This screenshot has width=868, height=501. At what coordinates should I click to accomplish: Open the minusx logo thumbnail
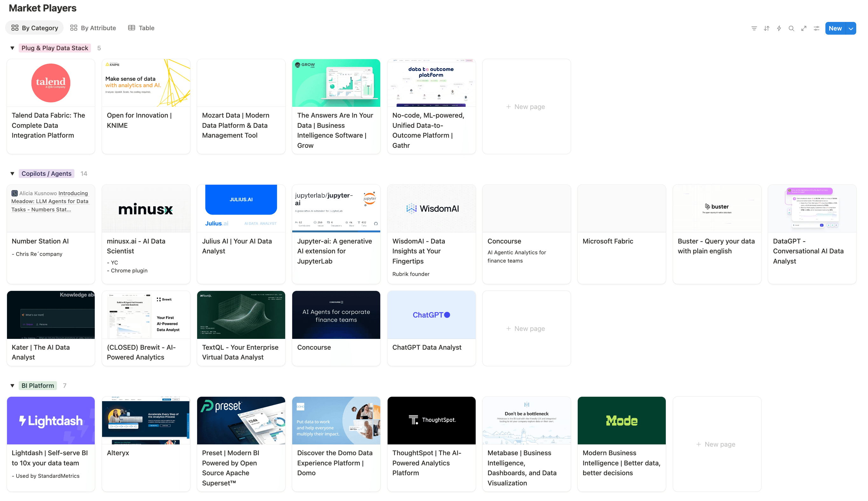[146, 209]
